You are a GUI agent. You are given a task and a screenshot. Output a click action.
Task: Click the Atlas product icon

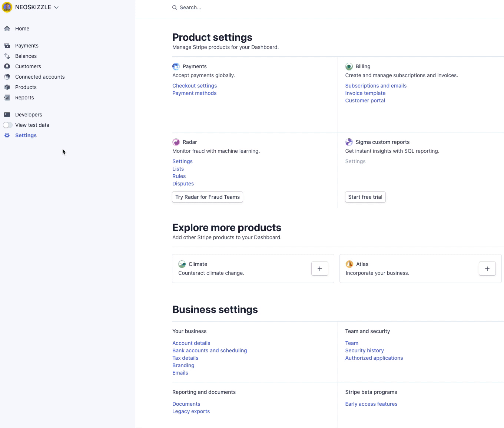pos(349,264)
